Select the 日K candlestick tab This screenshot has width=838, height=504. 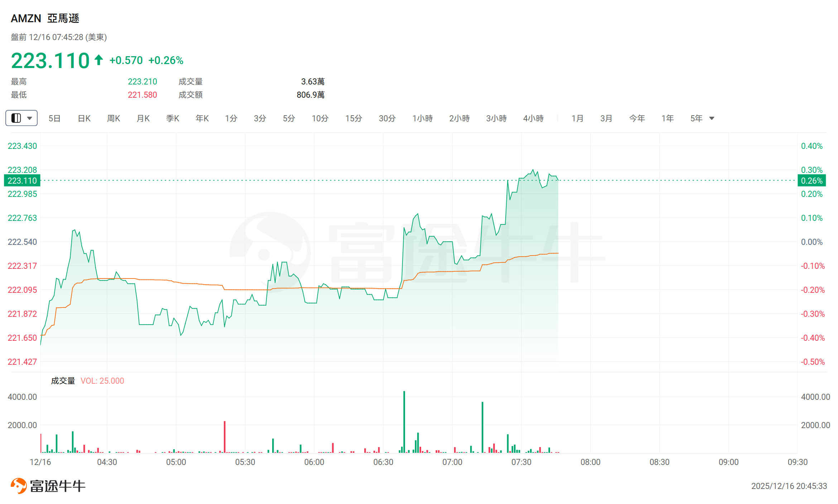point(84,118)
